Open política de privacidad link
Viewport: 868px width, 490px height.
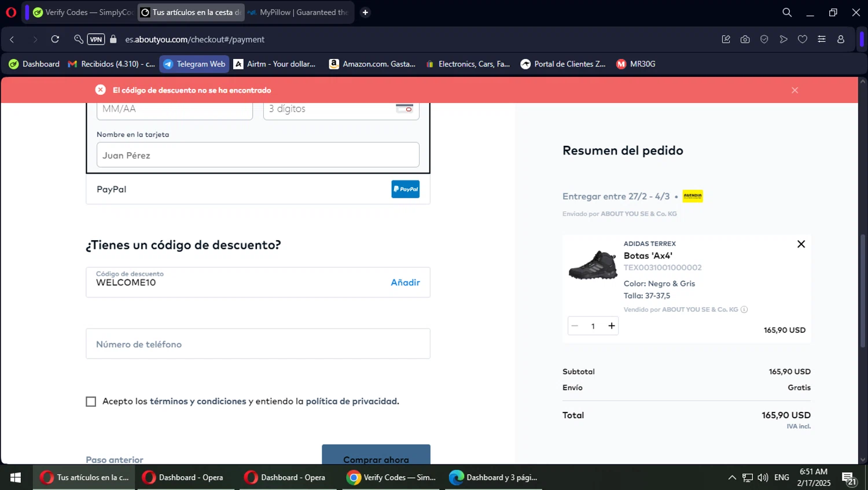(x=352, y=401)
